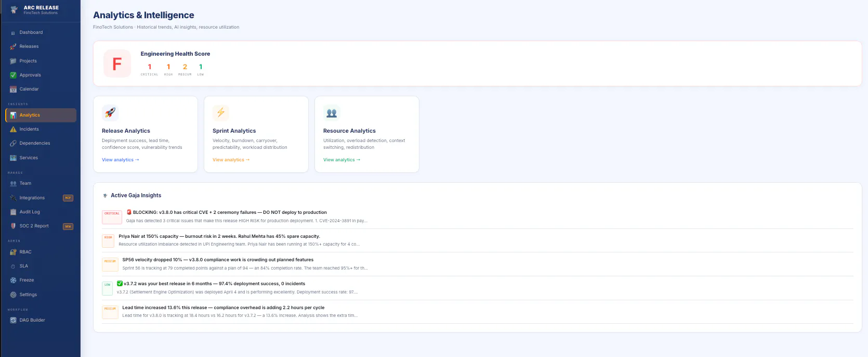The width and height of the screenshot is (868, 357).
Task: Open the Dashboard menu item
Action: (41, 32)
